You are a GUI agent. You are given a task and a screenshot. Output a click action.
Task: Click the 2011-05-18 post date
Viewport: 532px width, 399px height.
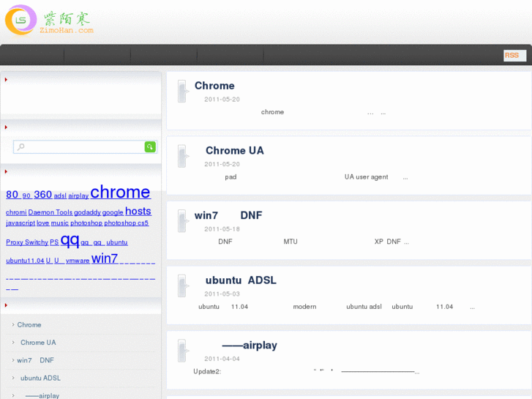click(x=222, y=229)
